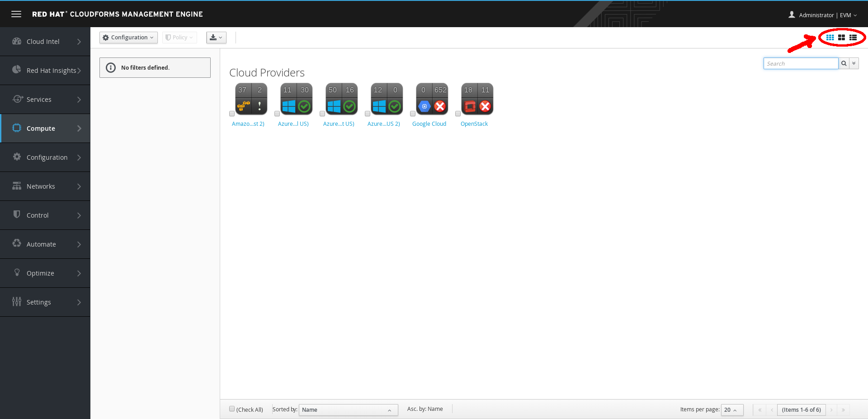Open the Azure...l US) provider quadicon
Image resolution: width=868 pixels, height=419 pixels.
click(296, 99)
